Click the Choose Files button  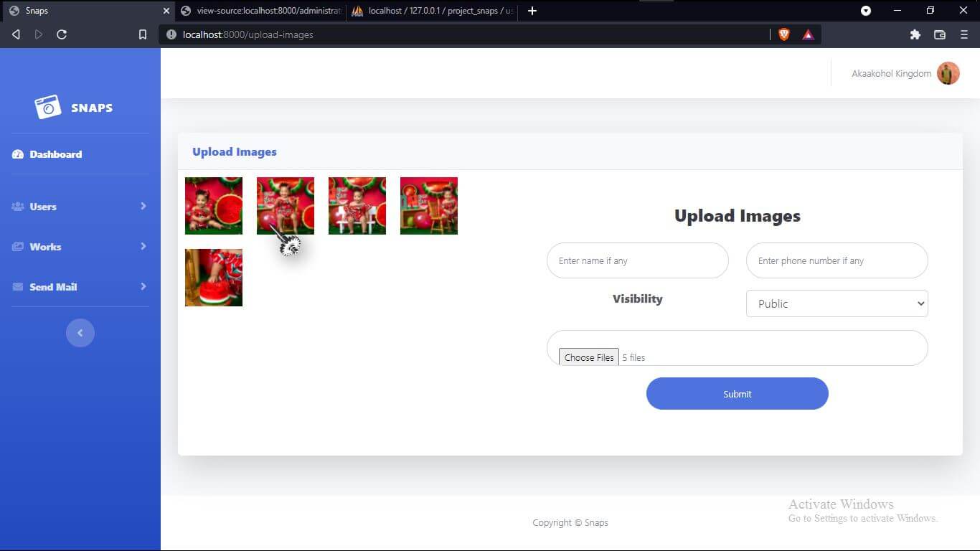coord(588,357)
